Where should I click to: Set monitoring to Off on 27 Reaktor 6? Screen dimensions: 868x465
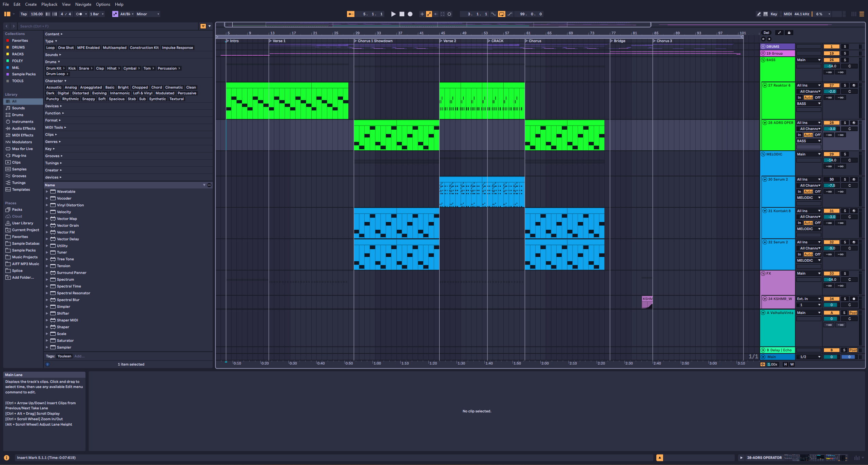tap(817, 97)
